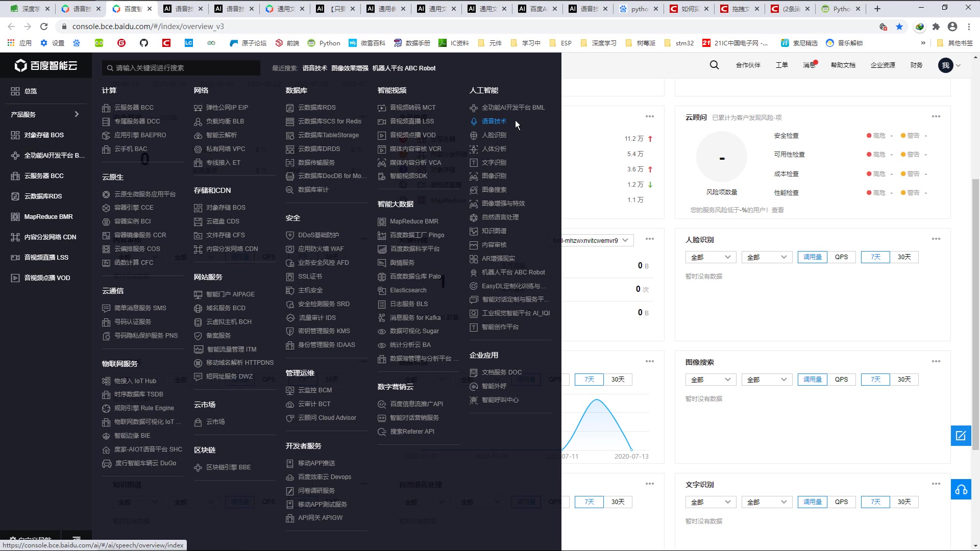This screenshot has height=551, width=980.
Task: Open the 工单 header menu
Action: pyautogui.click(x=781, y=65)
